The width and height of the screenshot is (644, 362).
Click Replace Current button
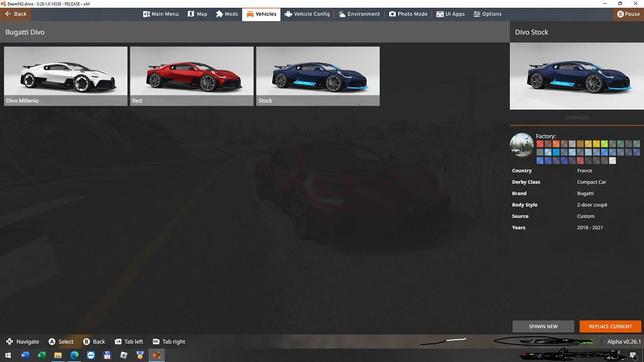tap(610, 326)
